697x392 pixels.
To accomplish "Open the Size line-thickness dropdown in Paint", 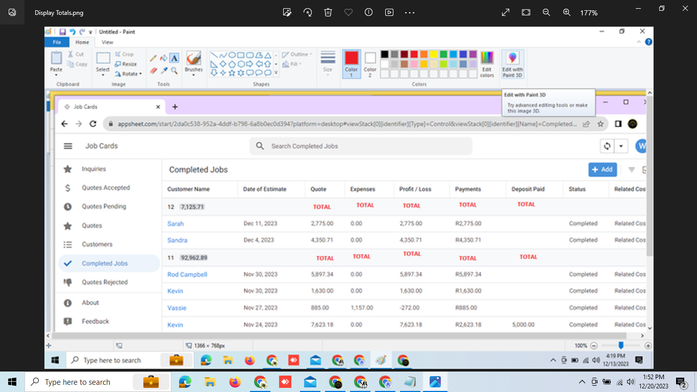I will tap(328, 63).
